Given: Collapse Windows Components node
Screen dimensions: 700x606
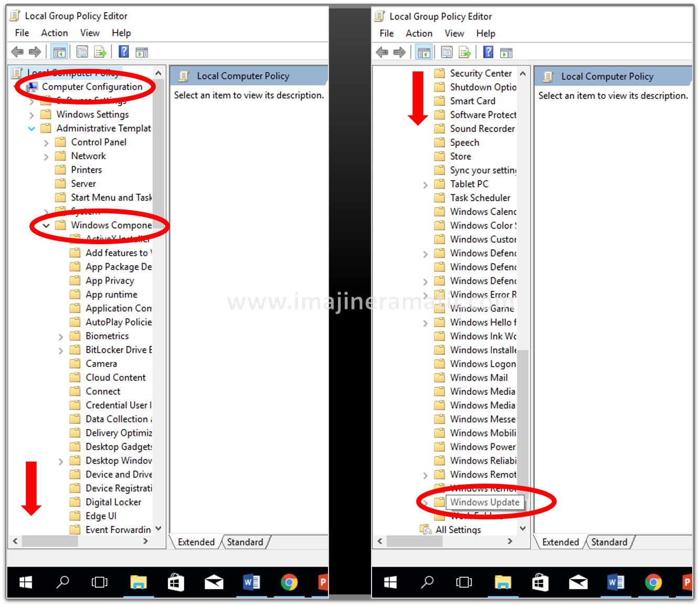Looking at the screenshot, I should [46, 225].
